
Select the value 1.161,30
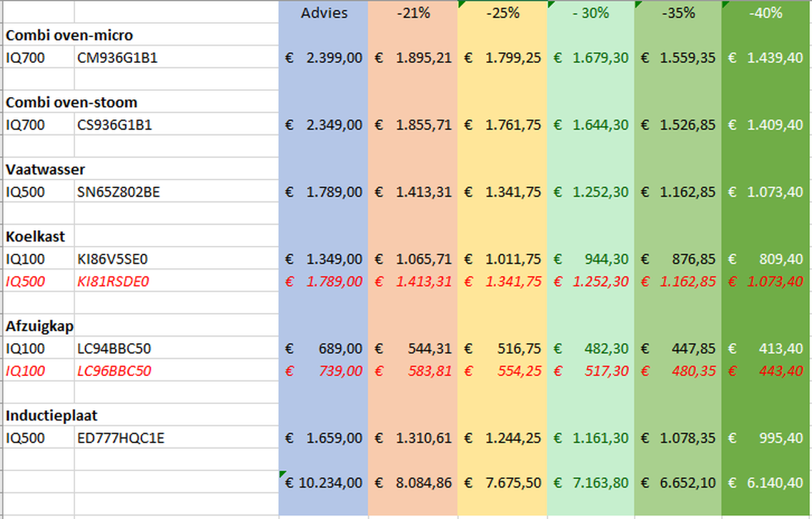(x=590, y=438)
